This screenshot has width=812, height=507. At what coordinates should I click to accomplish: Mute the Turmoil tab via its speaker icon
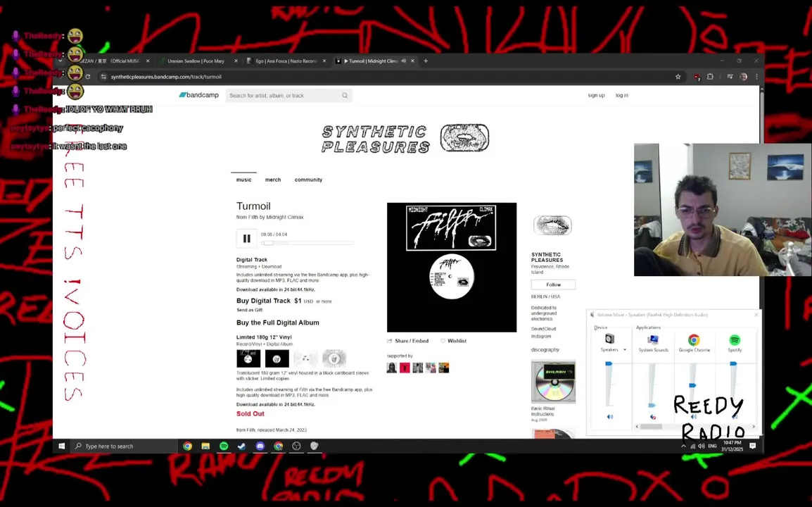[x=403, y=61]
